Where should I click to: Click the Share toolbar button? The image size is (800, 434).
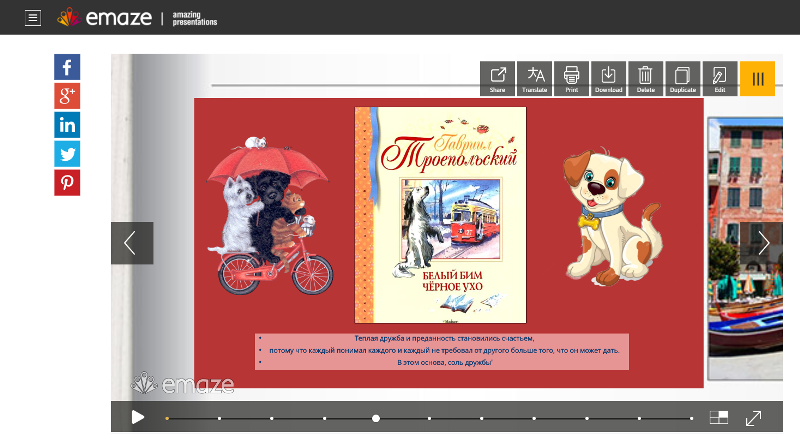[x=497, y=79]
